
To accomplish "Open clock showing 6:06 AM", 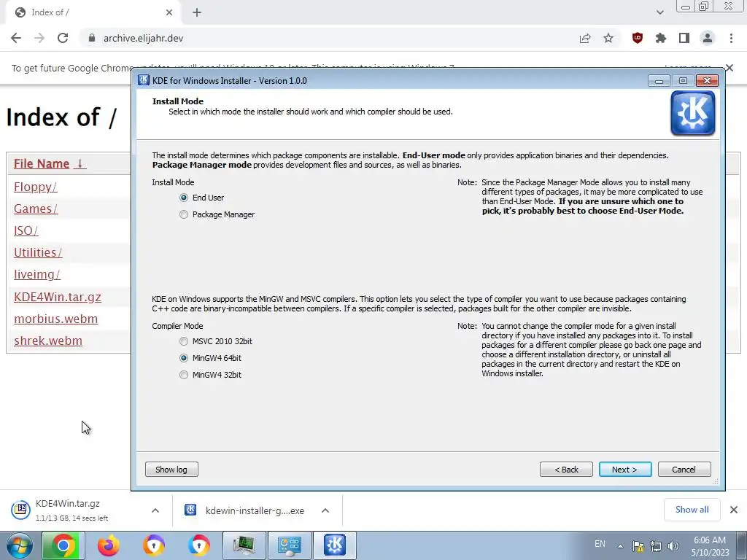I will [711, 546].
